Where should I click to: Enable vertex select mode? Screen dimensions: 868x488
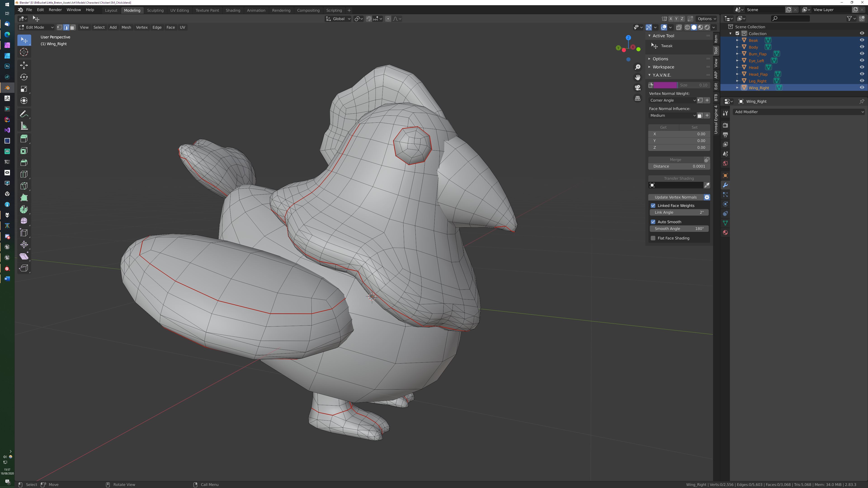click(60, 27)
